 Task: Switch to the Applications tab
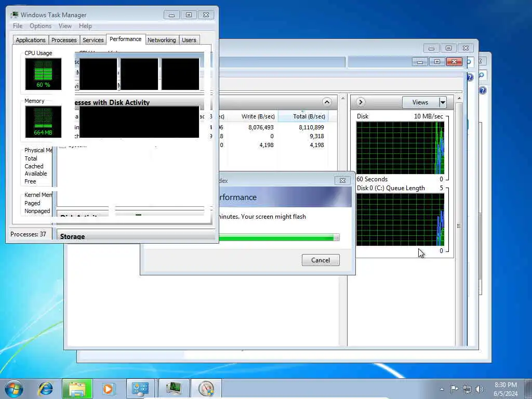click(x=31, y=40)
